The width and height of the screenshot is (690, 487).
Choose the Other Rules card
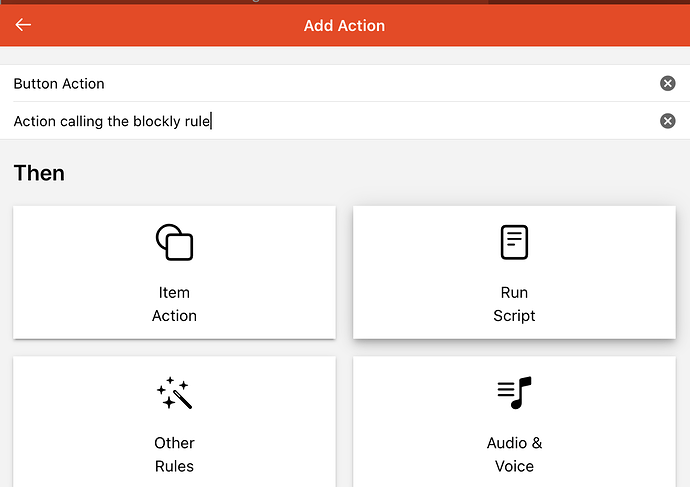(x=174, y=421)
